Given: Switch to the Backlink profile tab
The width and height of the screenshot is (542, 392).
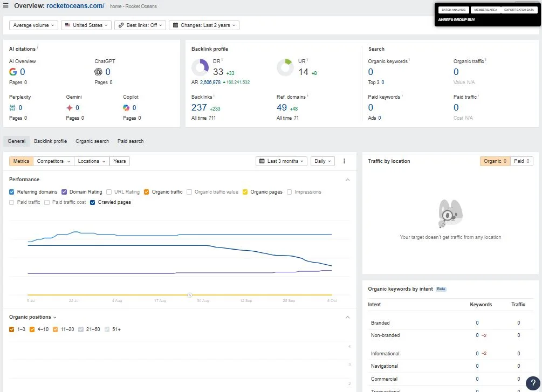Looking at the screenshot, I should click(x=51, y=141).
